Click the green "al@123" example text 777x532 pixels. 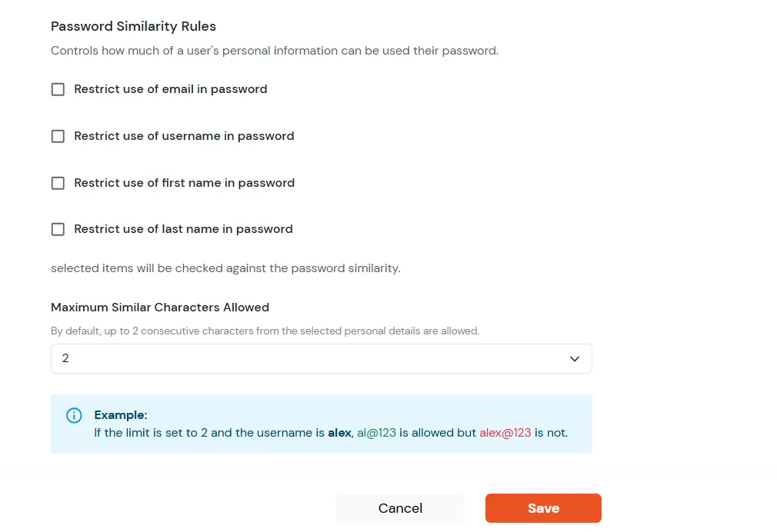(376, 432)
